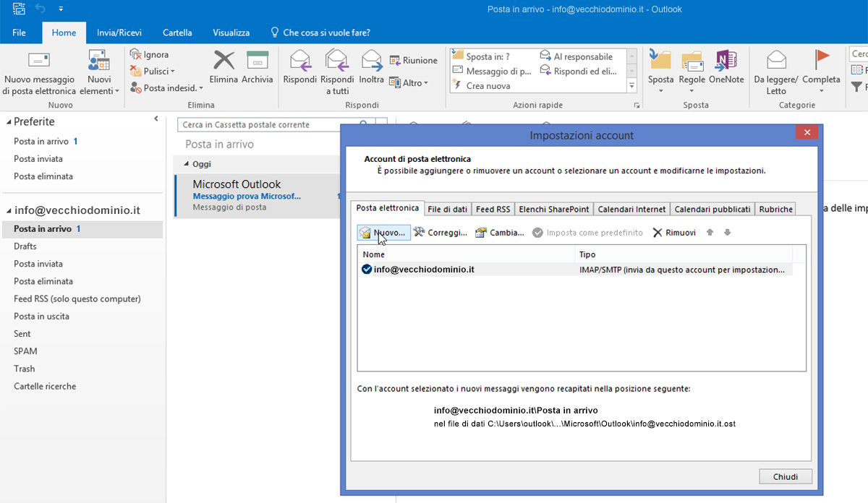
Task: Switch to the Calendari Internet tab
Action: coord(632,209)
